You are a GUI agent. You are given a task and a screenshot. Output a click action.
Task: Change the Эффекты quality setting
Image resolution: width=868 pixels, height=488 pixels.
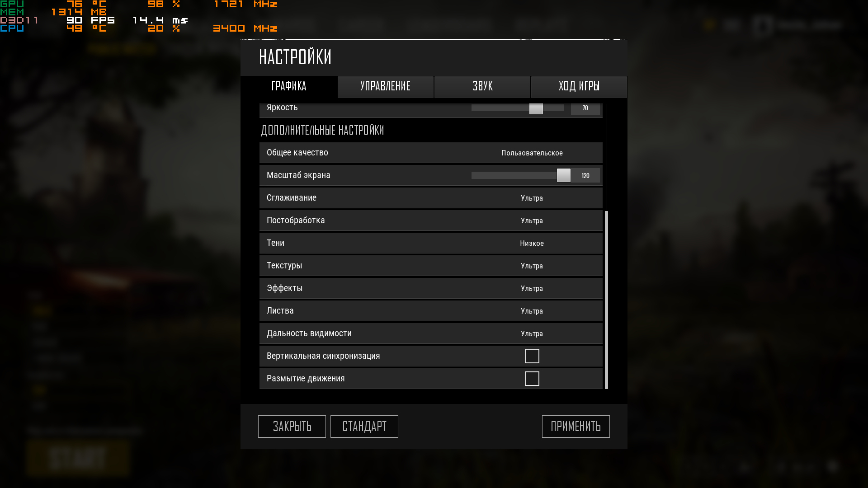click(532, 288)
